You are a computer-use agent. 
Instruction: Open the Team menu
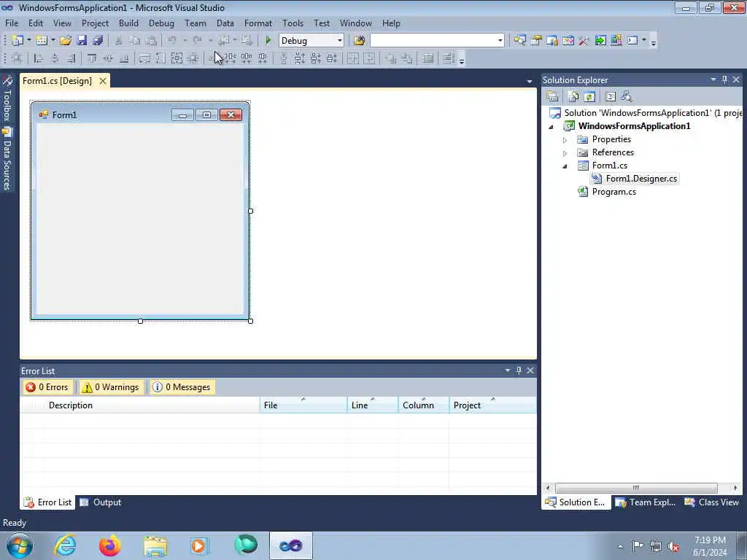tap(196, 23)
